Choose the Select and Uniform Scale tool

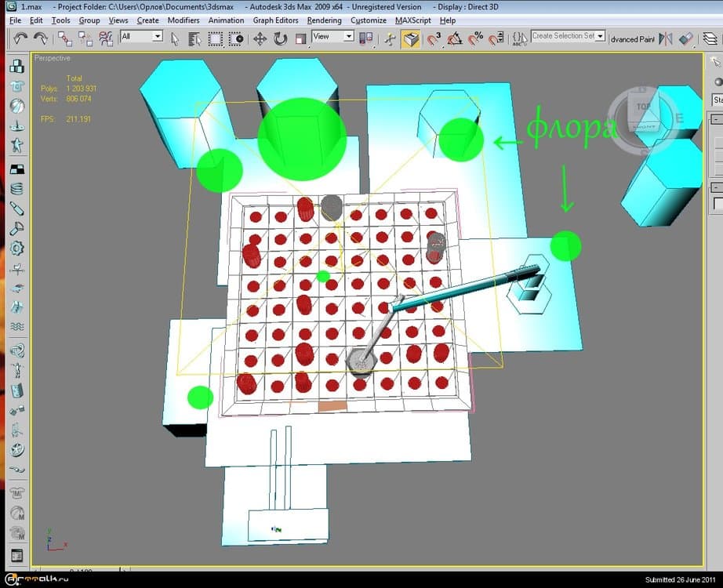tap(300, 38)
